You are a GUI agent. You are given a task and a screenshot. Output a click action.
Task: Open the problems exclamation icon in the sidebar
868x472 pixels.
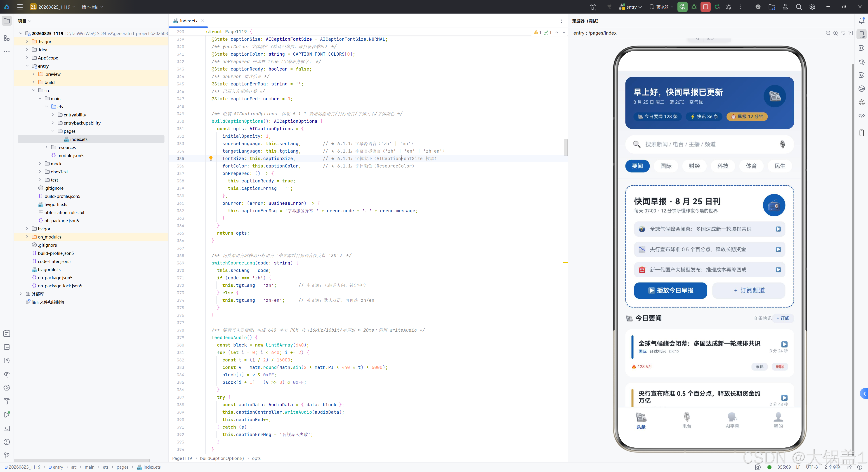click(x=7, y=442)
